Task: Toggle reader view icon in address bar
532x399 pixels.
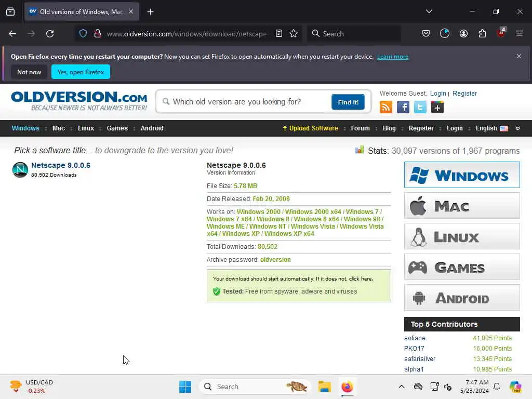Action: pos(279,34)
